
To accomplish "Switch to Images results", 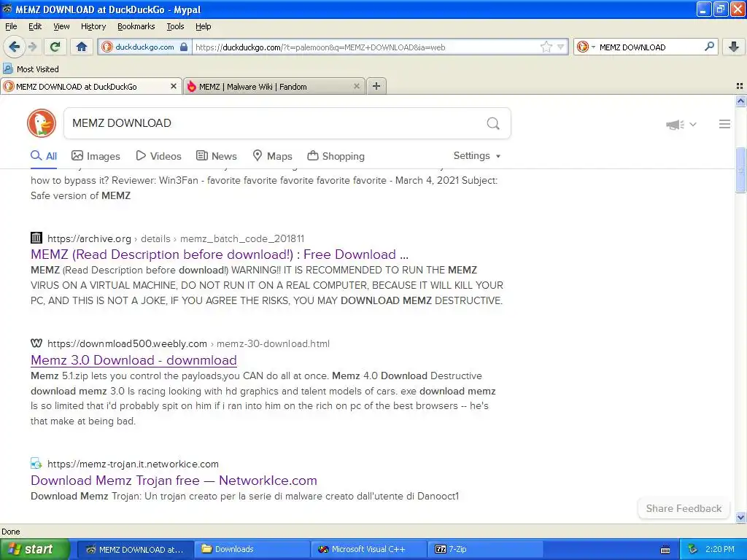I will tap(96, 156).
